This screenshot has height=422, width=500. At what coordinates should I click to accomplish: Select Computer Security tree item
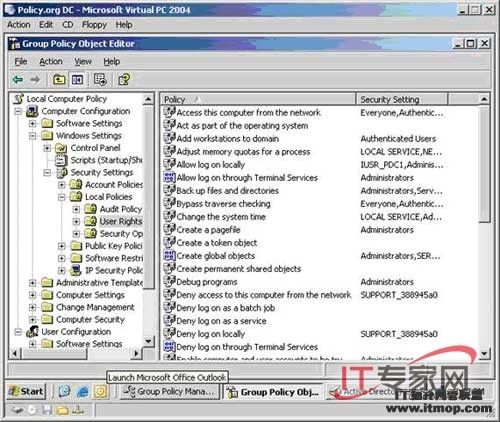(x=90, y=319)
